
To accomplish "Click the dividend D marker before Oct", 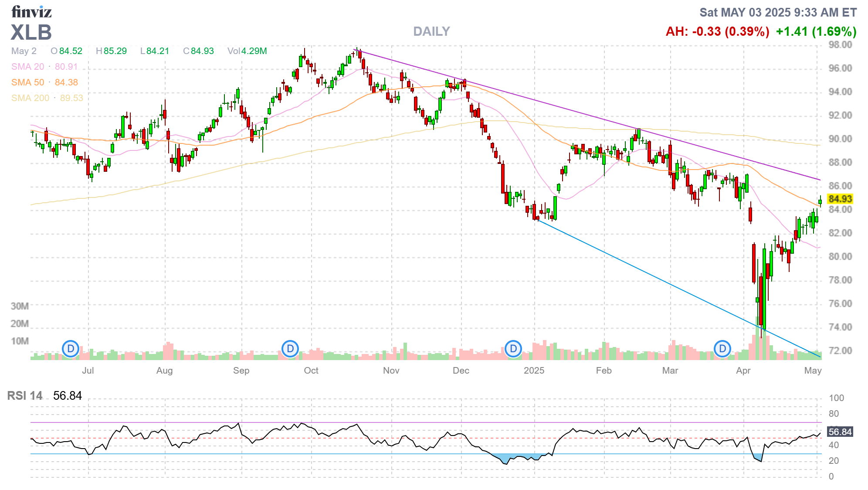I will click(290, 349).
